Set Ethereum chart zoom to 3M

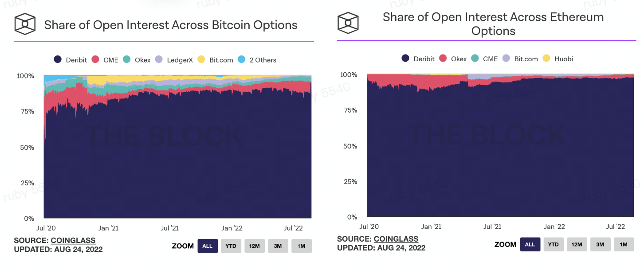tap(600, 244)
